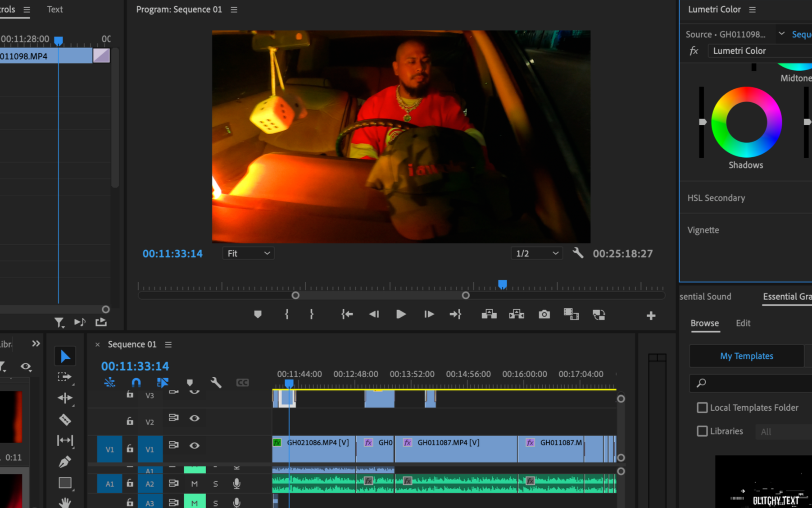Toggle V2 track output eye
This screenshot has width=812, height=508.
(x=195, y=418)
